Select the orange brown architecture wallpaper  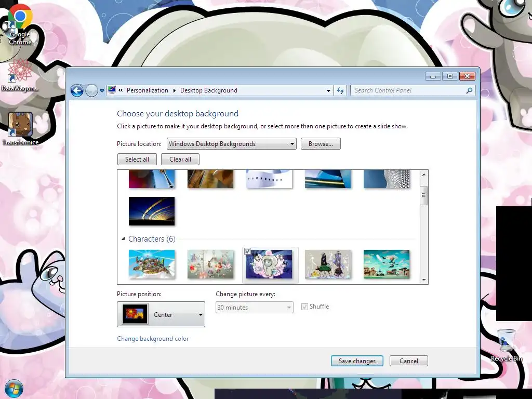pos(210,179)
